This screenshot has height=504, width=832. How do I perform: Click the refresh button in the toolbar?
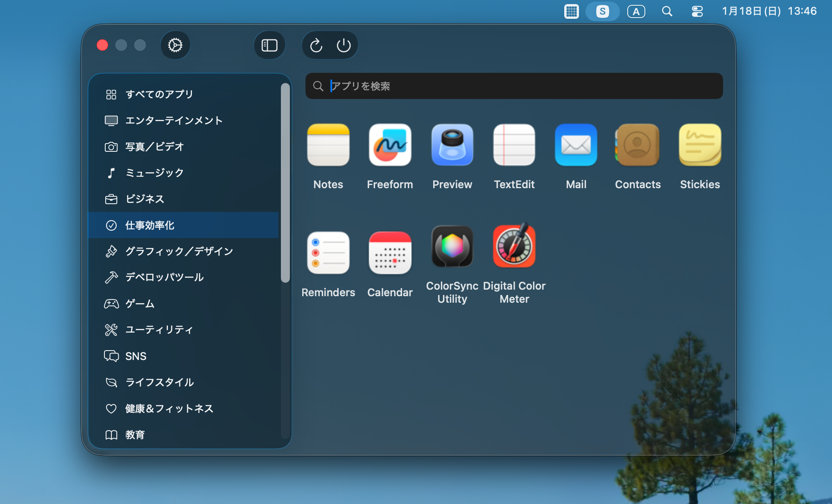pyautogui.click(x=316, y=45)
